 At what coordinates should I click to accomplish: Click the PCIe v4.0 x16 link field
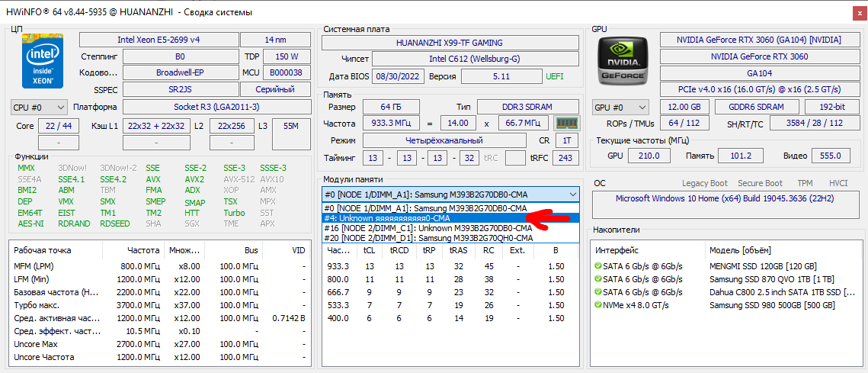point(759,89)
